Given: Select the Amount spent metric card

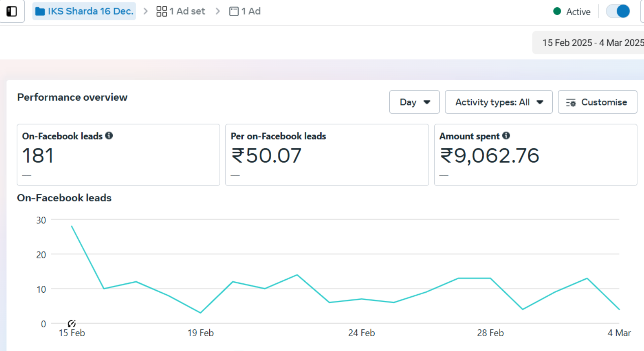Looking at the screenshot, I should 535,155.
